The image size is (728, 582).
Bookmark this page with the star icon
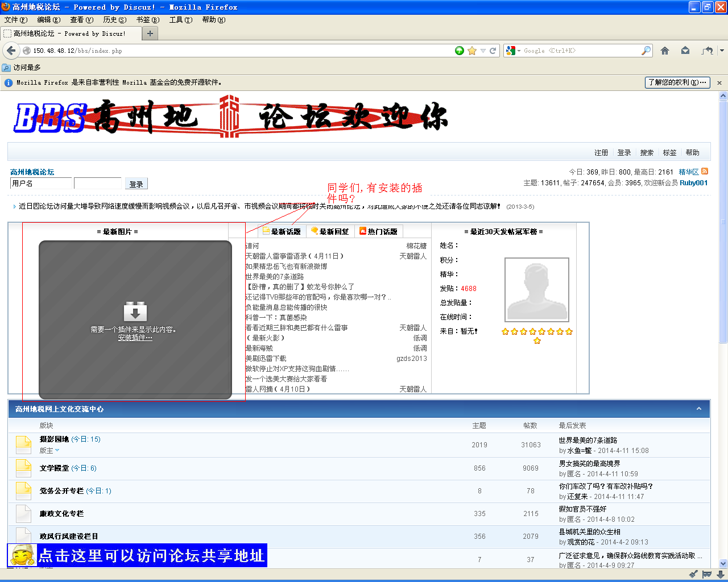(x=471, y=51)
